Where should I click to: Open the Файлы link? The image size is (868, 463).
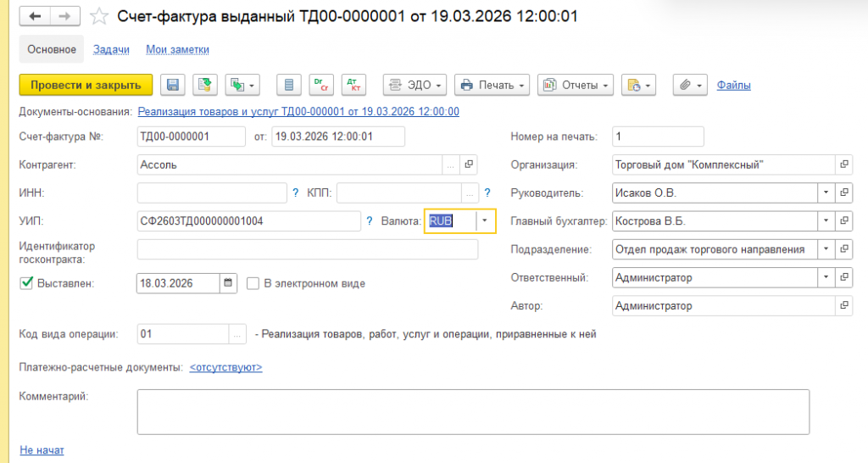coord(733,86)
